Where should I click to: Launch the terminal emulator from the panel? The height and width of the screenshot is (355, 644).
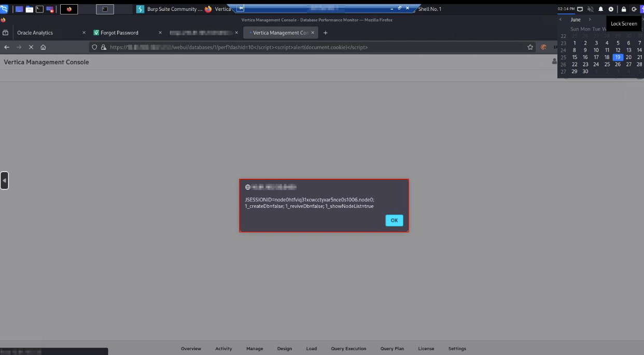39,9
